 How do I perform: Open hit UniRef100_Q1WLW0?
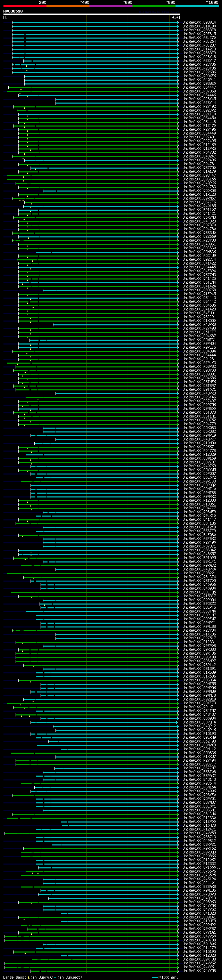pos(199,26)
